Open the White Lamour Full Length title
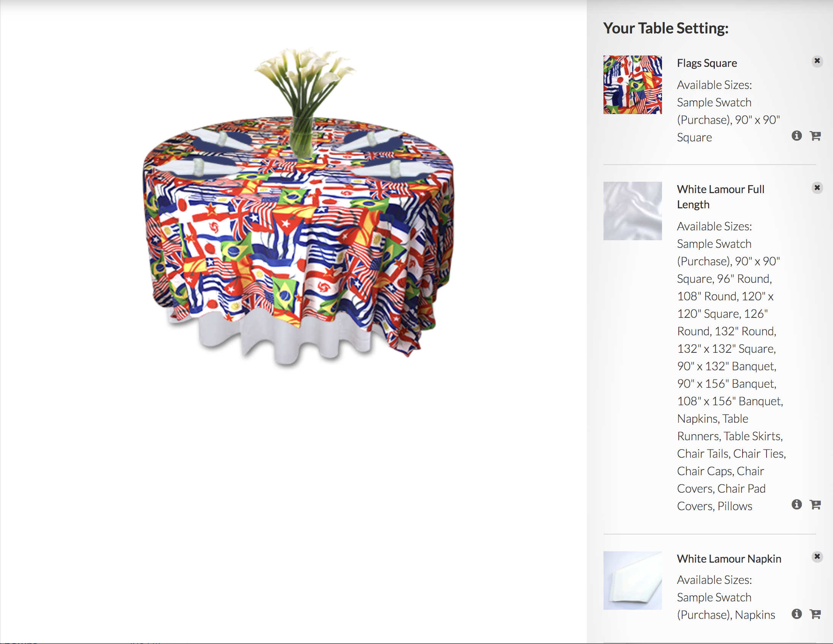 click(x=721, y=197)
